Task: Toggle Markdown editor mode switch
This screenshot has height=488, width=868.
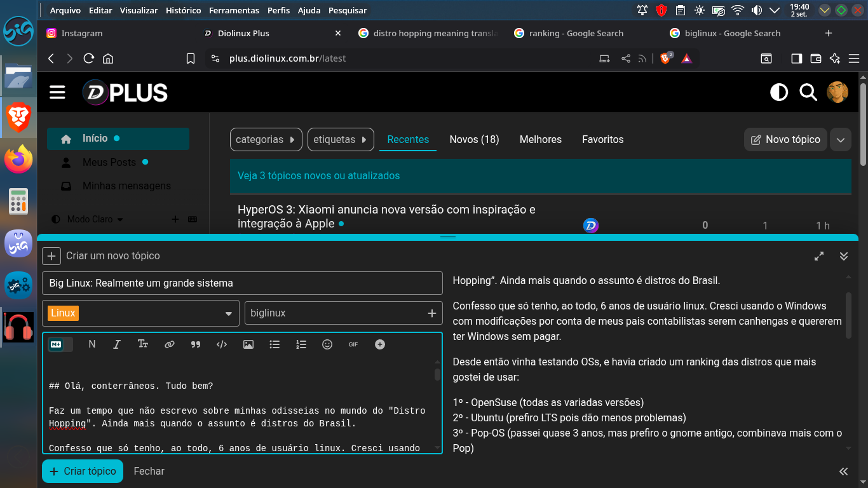Action: [x=60, y=344]
